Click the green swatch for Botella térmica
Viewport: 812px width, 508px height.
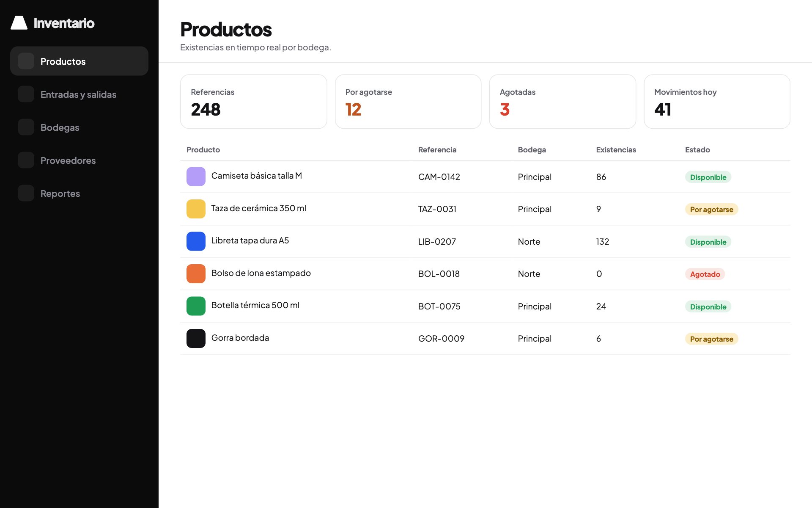(196, 306)
